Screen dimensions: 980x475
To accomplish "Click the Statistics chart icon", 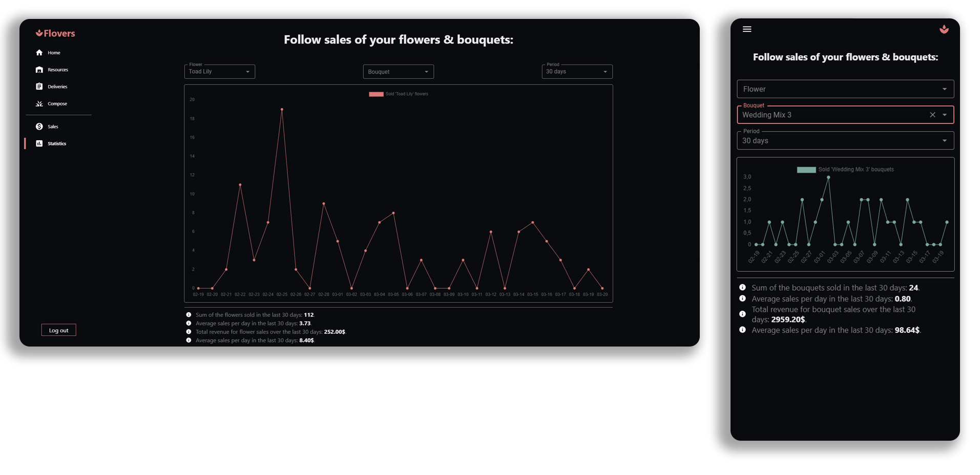I will (39, 143).
